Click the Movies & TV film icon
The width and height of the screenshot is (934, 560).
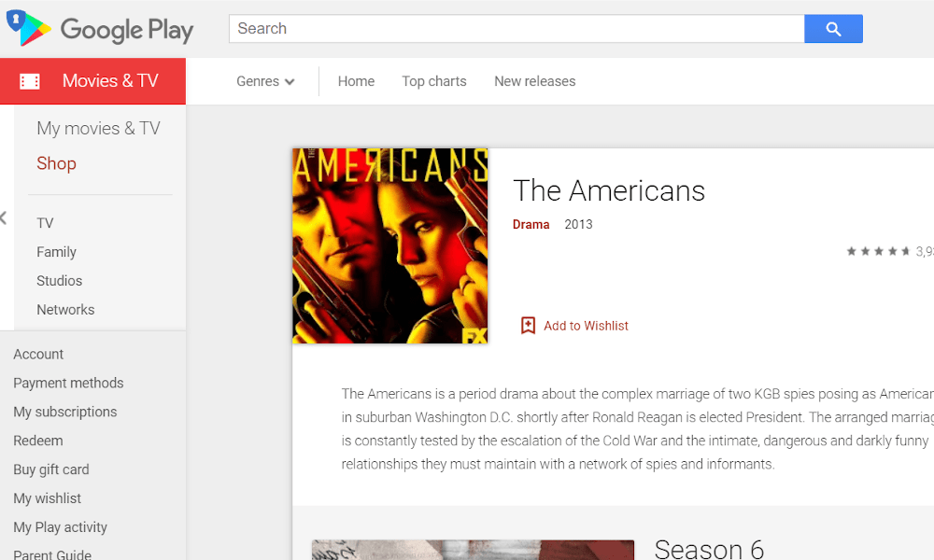(29, 81)
